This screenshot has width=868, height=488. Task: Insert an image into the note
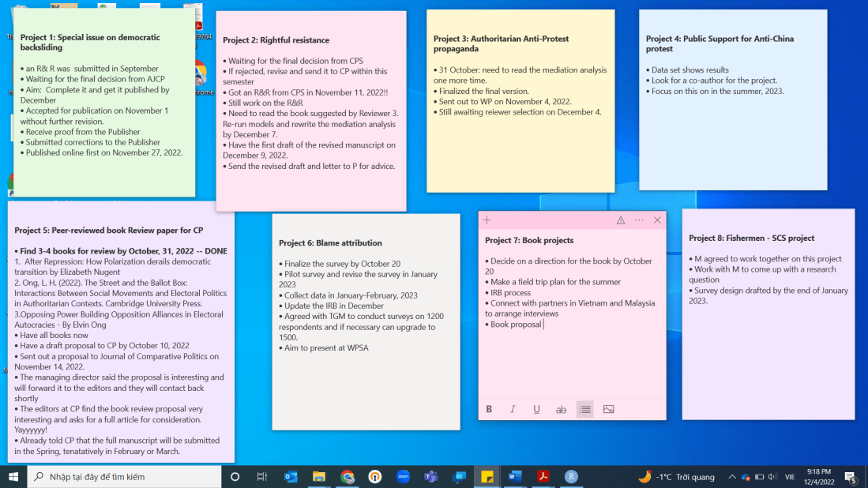[608, 409]
